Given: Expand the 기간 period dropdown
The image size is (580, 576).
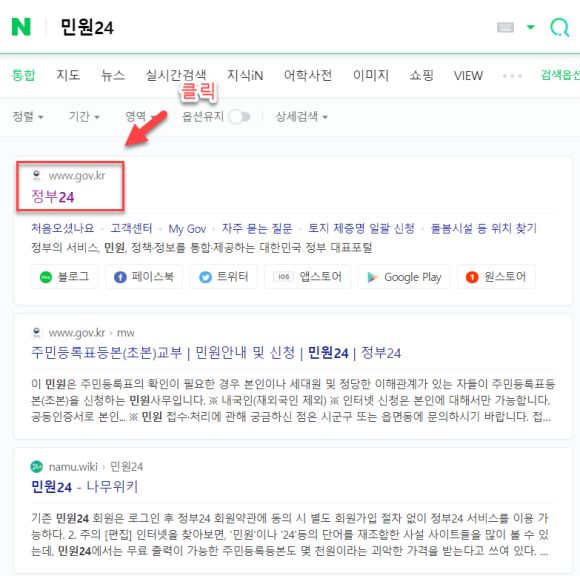Looking at the screenshot, I should [x=84, y=117].
